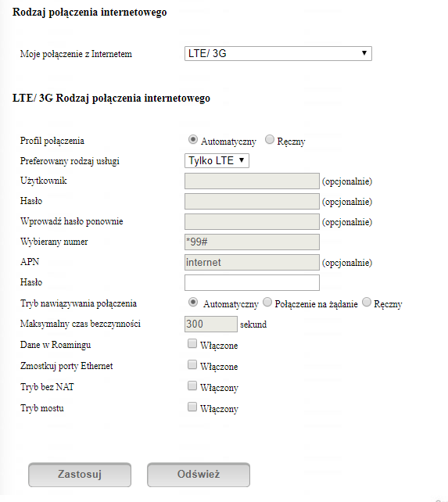Click the first Hasło input field
Screen dimensions: 448x502
252,202
